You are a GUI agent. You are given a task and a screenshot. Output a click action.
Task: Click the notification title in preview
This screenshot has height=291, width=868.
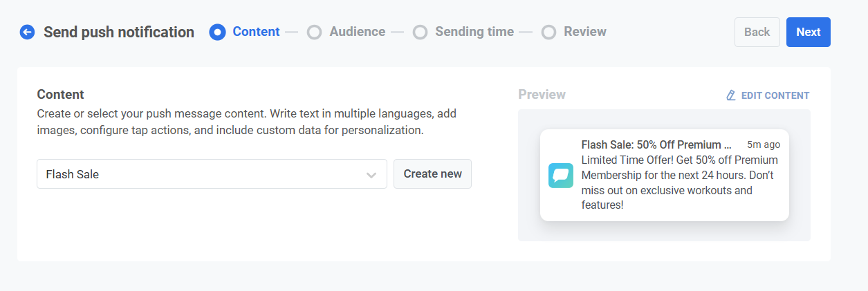tap(656, 145)
